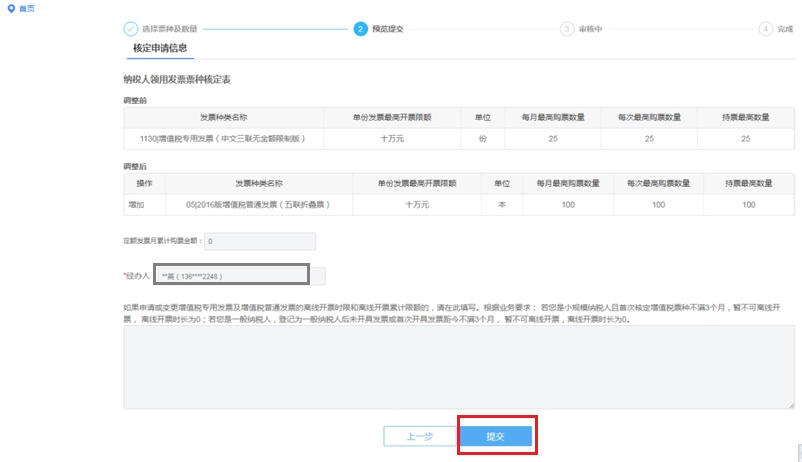802x462 pixels.
Task: Select the 增加 operation cell in 调整后 table
Action: point(136,205)
